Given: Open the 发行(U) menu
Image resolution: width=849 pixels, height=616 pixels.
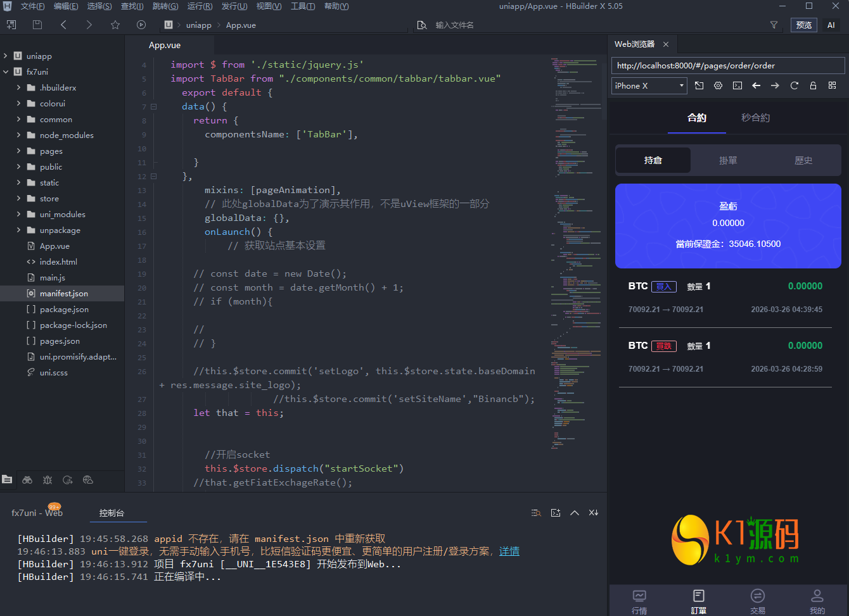Looking at the screenshot, I should (x=234, y=6).
